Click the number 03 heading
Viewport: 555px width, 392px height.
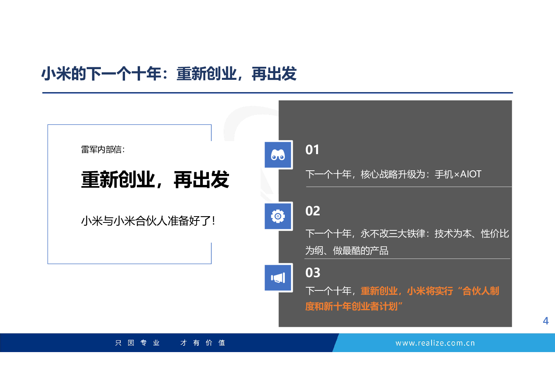313,273
